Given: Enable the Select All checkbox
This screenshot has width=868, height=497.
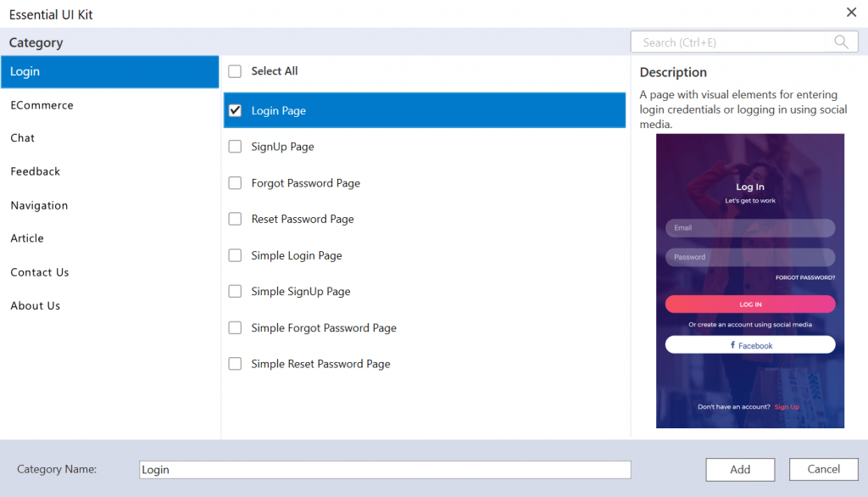Looking at the screenshot, I should 235,71.
